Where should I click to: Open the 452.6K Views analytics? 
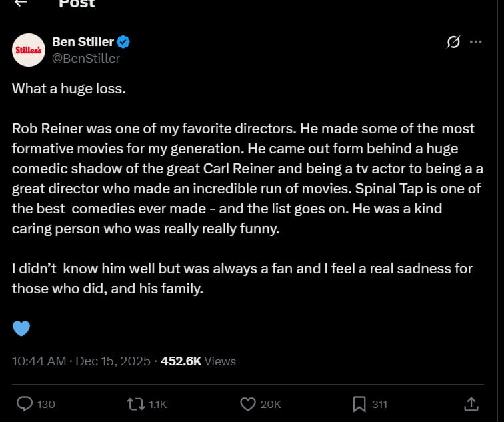198,361
